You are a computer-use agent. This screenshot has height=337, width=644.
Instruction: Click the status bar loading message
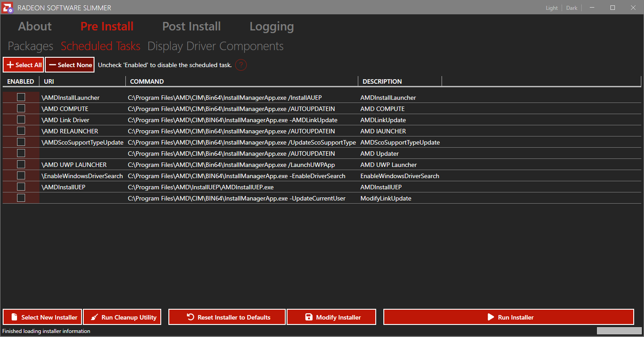tap(46, 331)
